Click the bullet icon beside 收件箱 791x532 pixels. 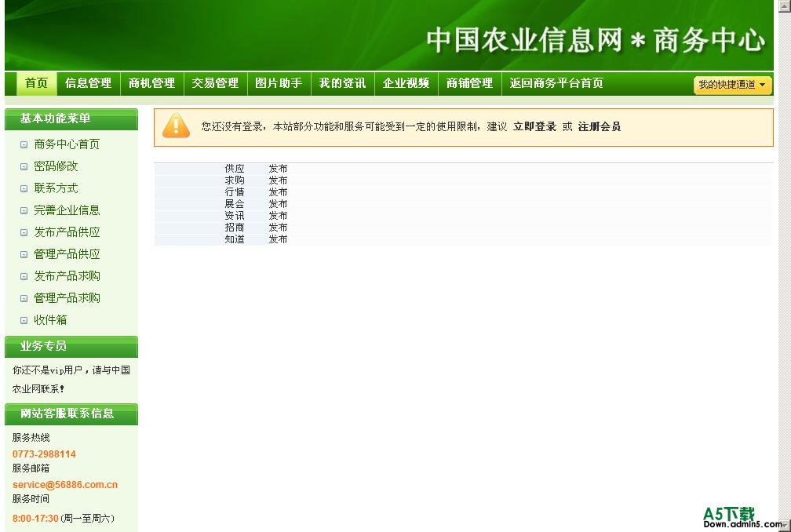click(x=24, y=320)
